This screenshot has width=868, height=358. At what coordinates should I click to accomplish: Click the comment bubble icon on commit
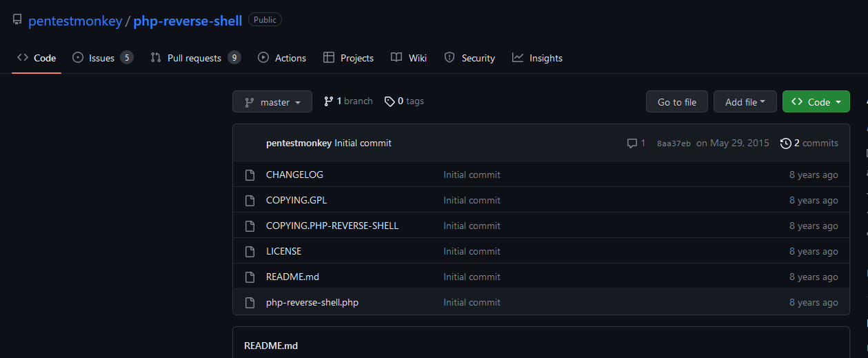click(x=632, y=143)
